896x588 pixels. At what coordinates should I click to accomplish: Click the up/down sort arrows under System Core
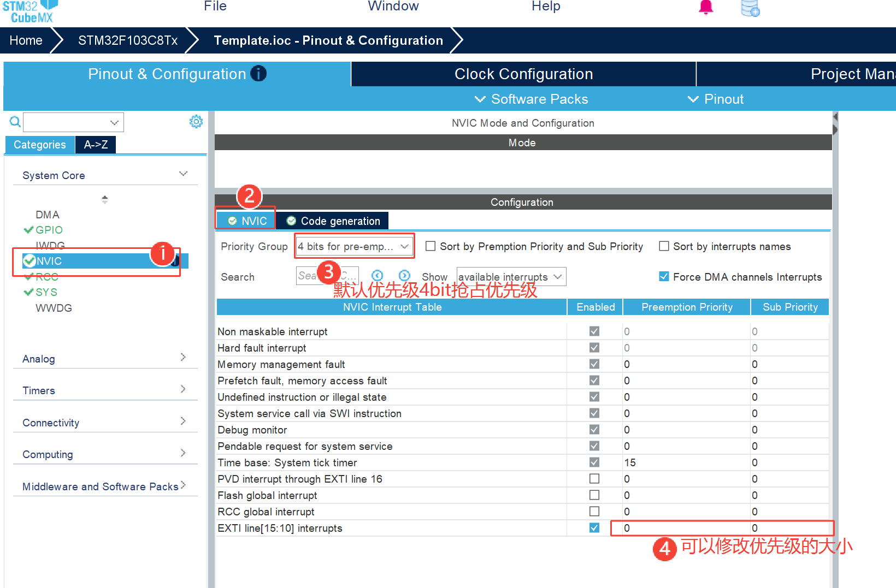click(x=105, y=199)
